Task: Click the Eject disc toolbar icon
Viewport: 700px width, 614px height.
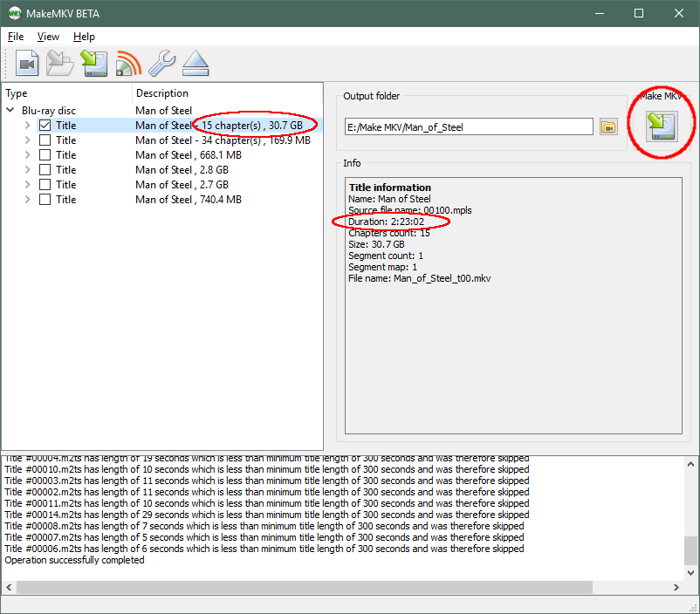Action: coord(196,64)
